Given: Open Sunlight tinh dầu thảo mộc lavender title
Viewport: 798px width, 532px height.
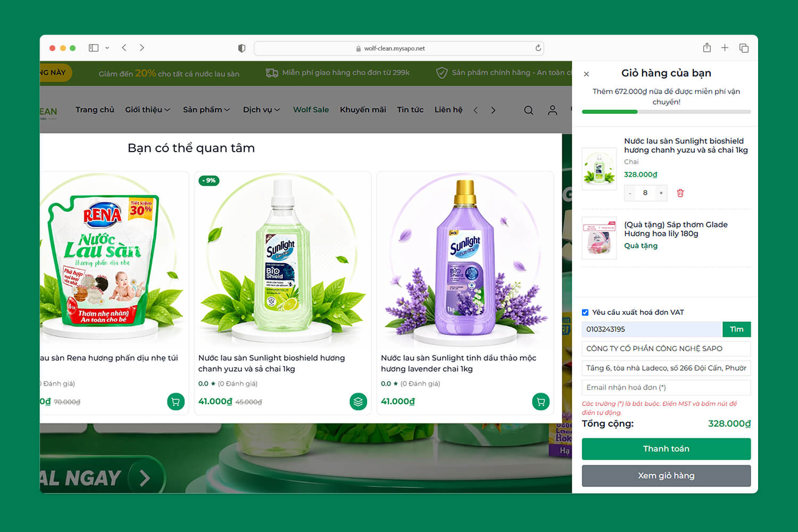Looking at the screenshot, I should (x=459, y=363).
